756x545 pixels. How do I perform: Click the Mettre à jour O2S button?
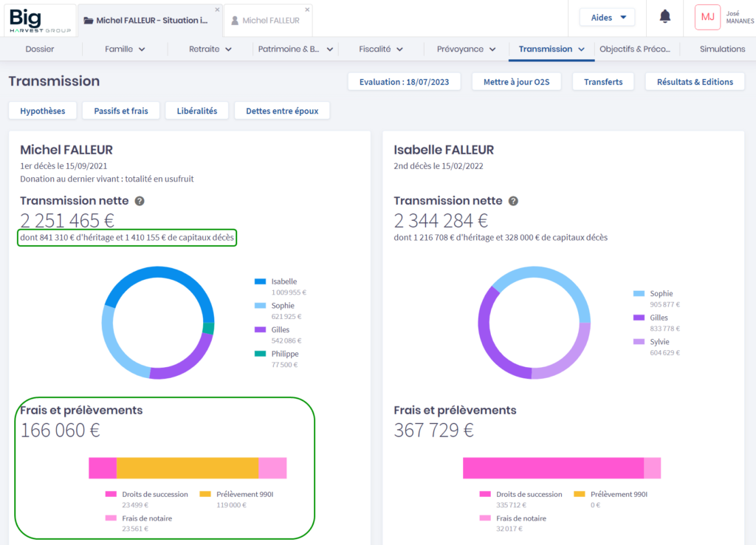pos(517,82)
